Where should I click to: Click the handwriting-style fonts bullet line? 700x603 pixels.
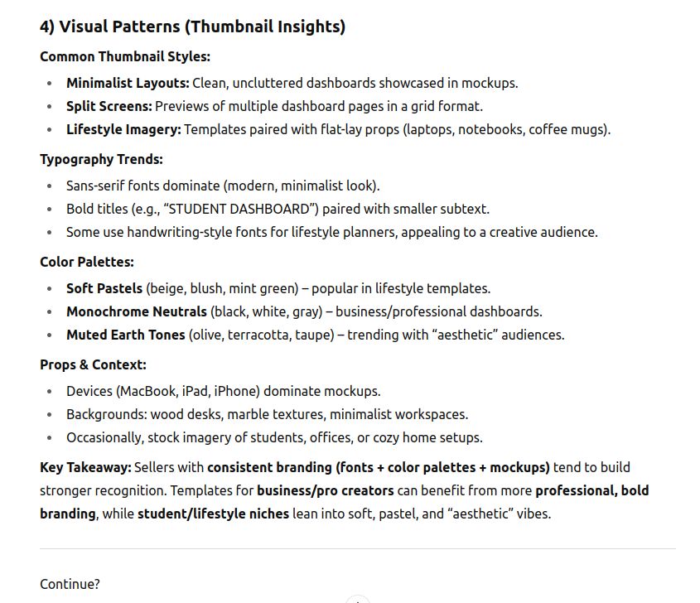[x=331, y=233]
